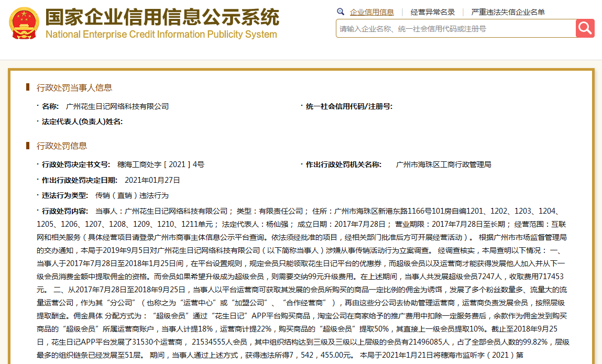Click the National Enterprise Credit Information English subtitle
The image size is (602, 364).
161,35
